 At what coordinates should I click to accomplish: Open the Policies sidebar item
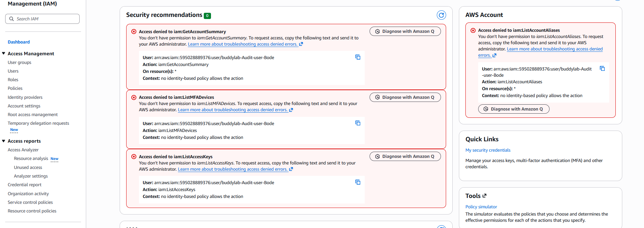tap(15, 88)
